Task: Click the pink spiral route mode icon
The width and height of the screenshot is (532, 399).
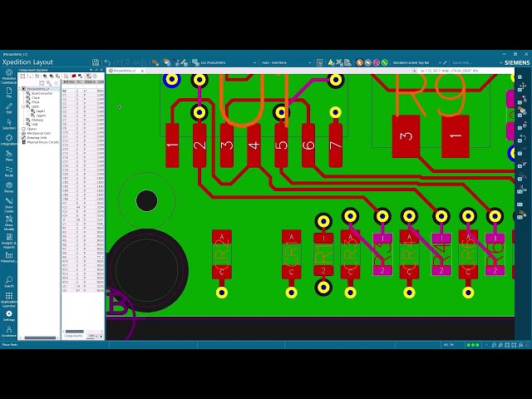Action: (x=377, y=62)
